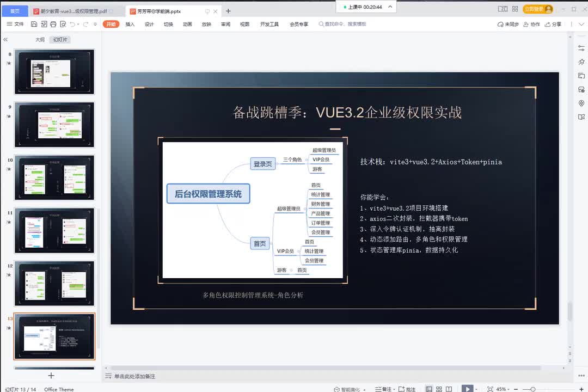Click the 分享 share button
This screenshot has width=588, height=392.
coord(553,24)
